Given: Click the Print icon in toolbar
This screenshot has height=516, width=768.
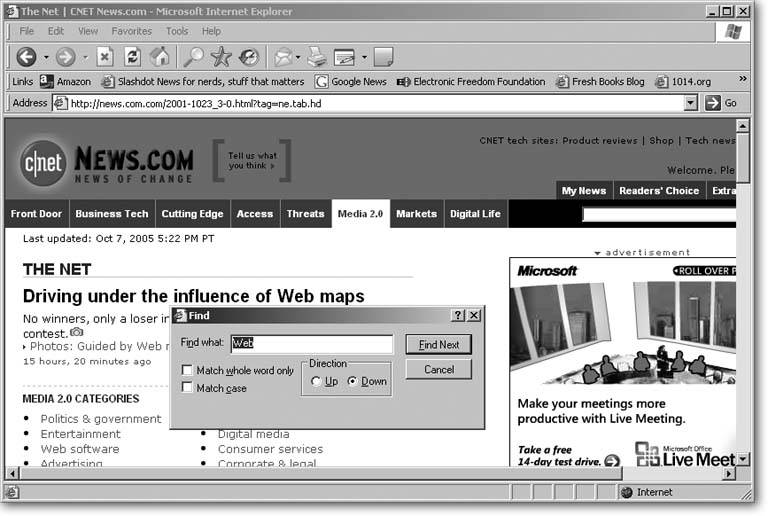Looking at the screenshot, I should (x=317, y=57).
